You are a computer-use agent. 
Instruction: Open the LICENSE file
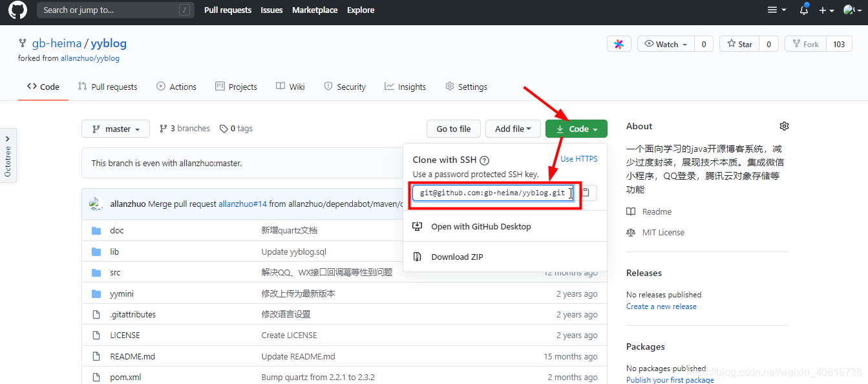point(125,336)
